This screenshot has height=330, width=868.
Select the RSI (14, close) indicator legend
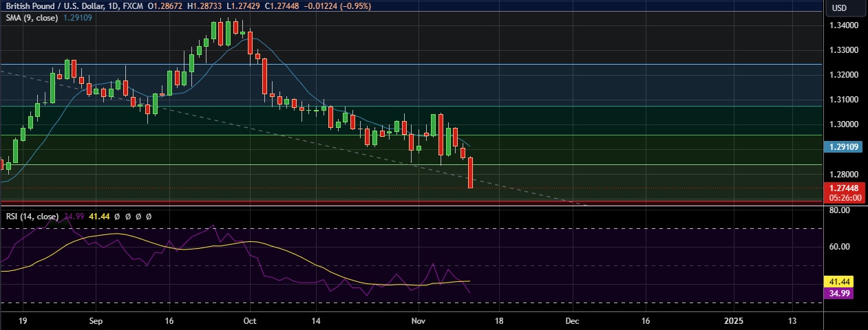coord(32,216)
